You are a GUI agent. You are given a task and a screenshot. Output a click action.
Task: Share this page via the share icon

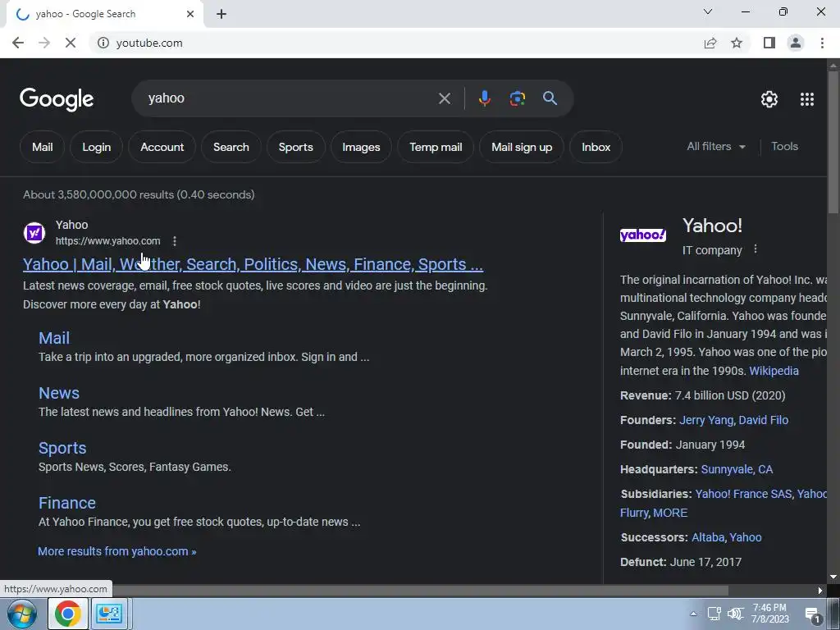click(710, 43)
